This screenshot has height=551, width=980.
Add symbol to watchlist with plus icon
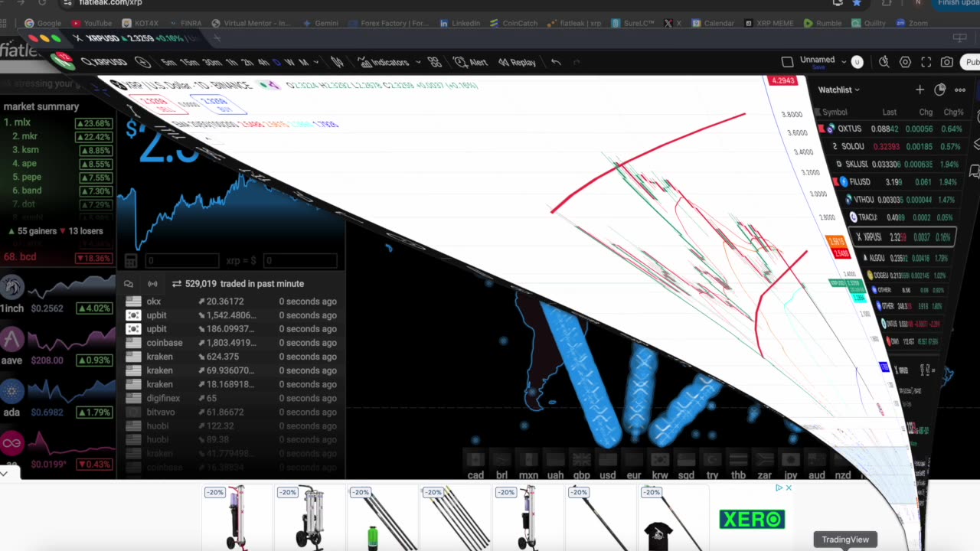[x=920, y=90]
